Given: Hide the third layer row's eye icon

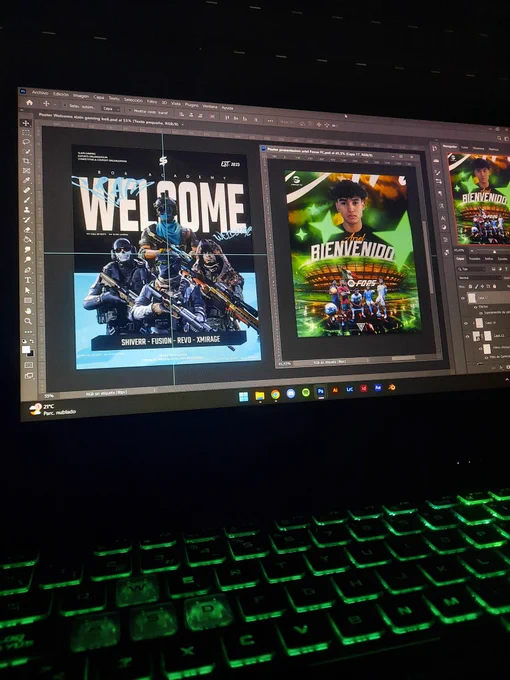Looking at the screenshot, I should [x=466, y=324].
